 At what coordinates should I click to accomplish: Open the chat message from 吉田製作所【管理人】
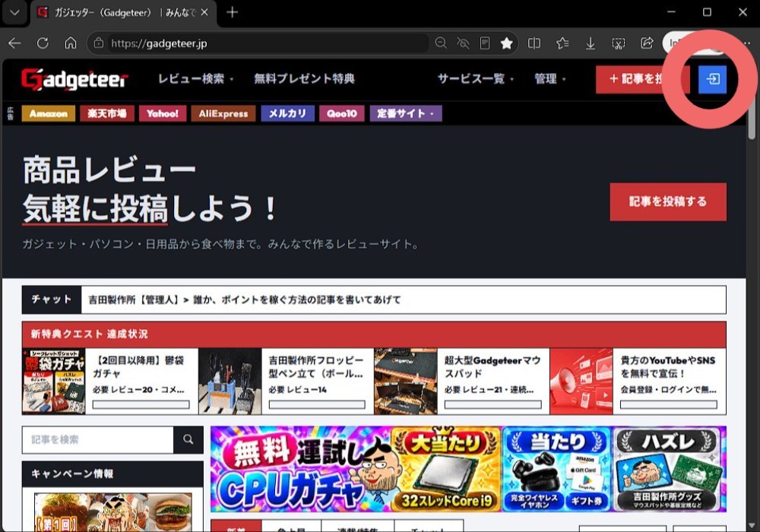244,300
